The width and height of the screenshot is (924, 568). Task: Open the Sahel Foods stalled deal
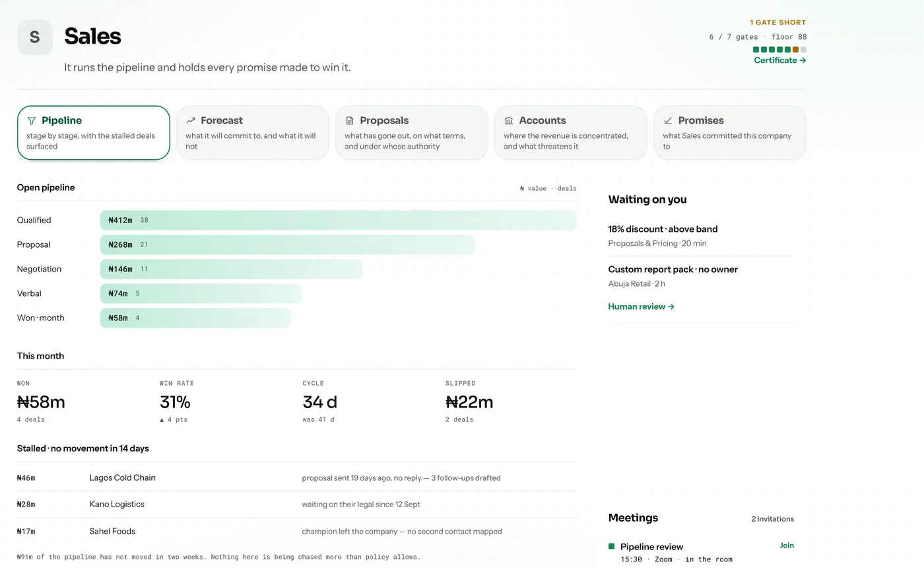click(x=297, y=531)
